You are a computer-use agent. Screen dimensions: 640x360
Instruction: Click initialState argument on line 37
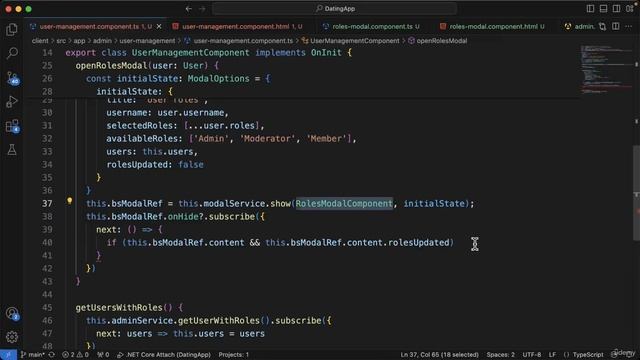[x=434, y=203]
